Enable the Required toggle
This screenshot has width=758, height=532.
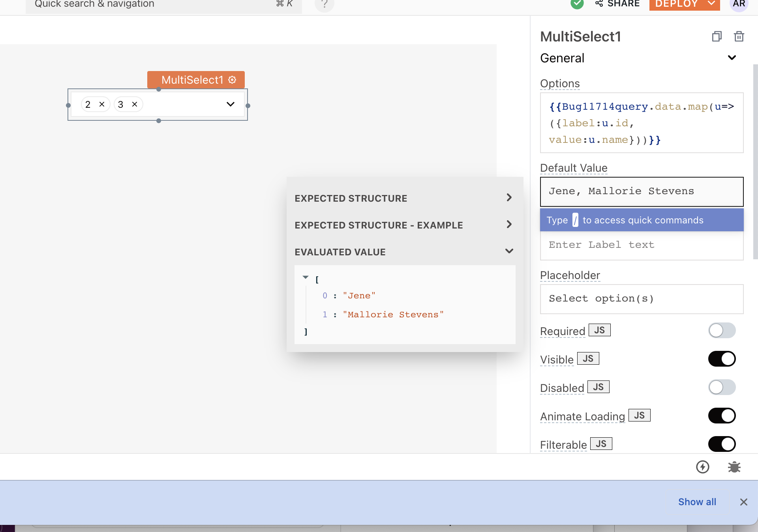pos(722,330)
